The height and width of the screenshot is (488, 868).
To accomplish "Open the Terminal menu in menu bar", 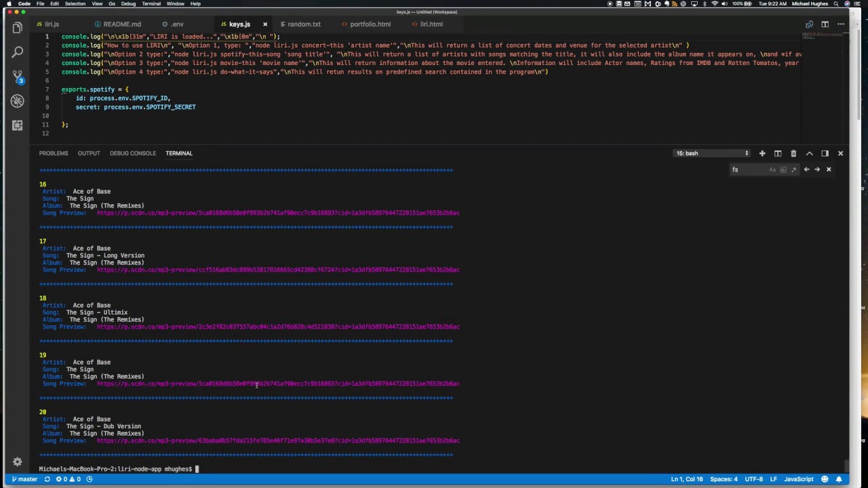I will (x=151, y=3).
